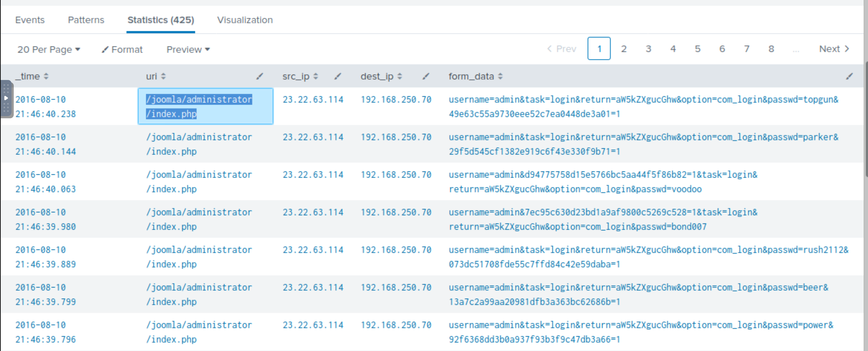Sort by the _time column arrows
This screenshot has height=351, width=868.
tap(46, 76)
